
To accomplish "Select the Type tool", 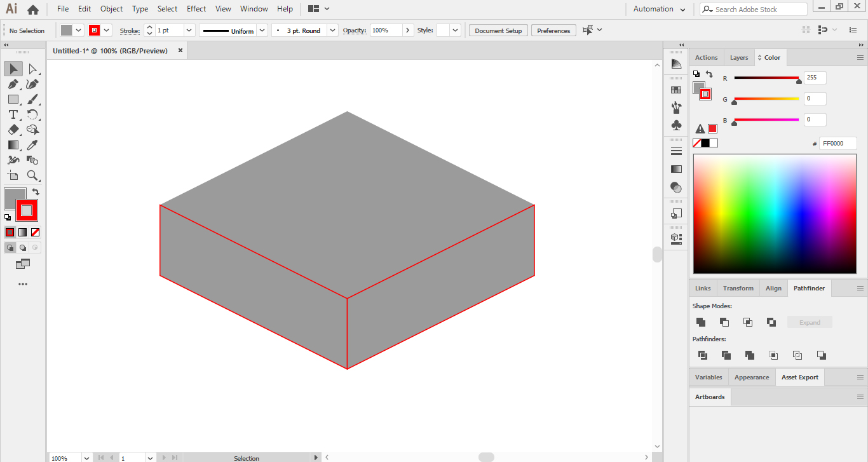I will pos(13,114).
